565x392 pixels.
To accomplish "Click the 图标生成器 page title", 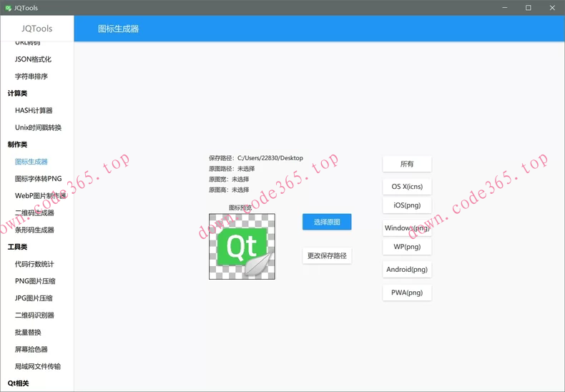I will tap(118, 29).
